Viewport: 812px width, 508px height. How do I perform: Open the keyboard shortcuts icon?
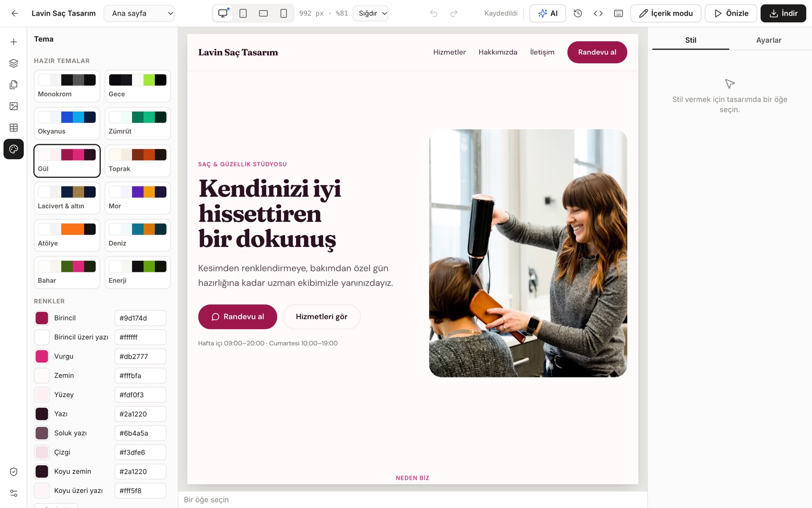coord(618,13)
